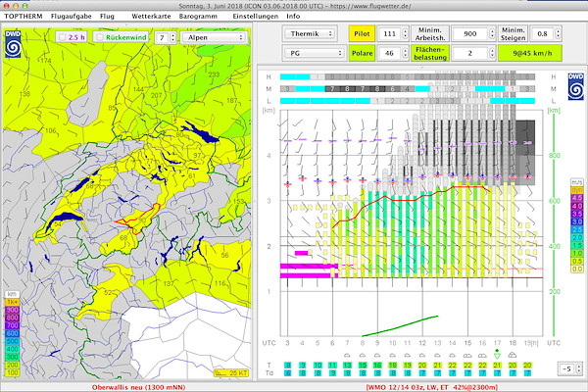Click the 3.0 m/s color legend swatch
Screen dimensions: 588x392
[577, 221]
